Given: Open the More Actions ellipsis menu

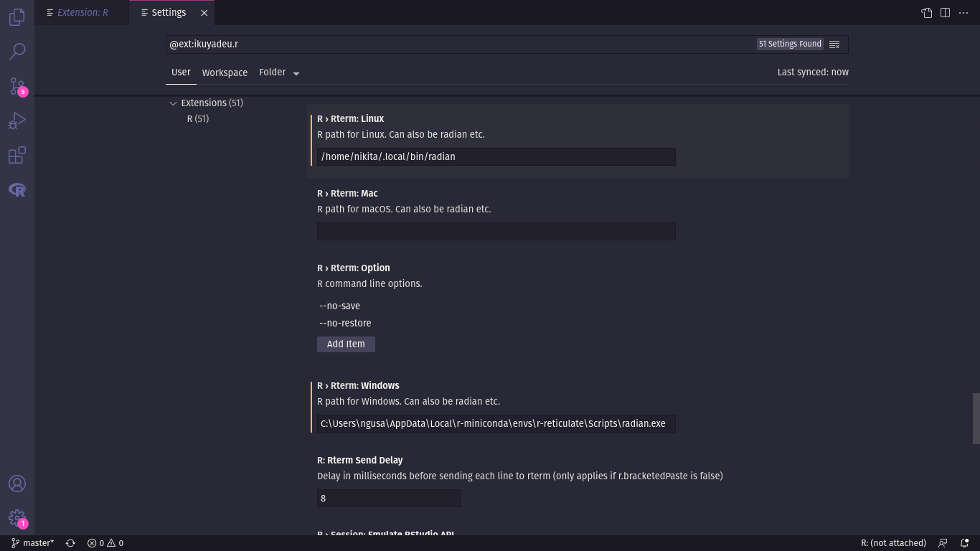Looking at the screenshot, I should coord(963,12).
